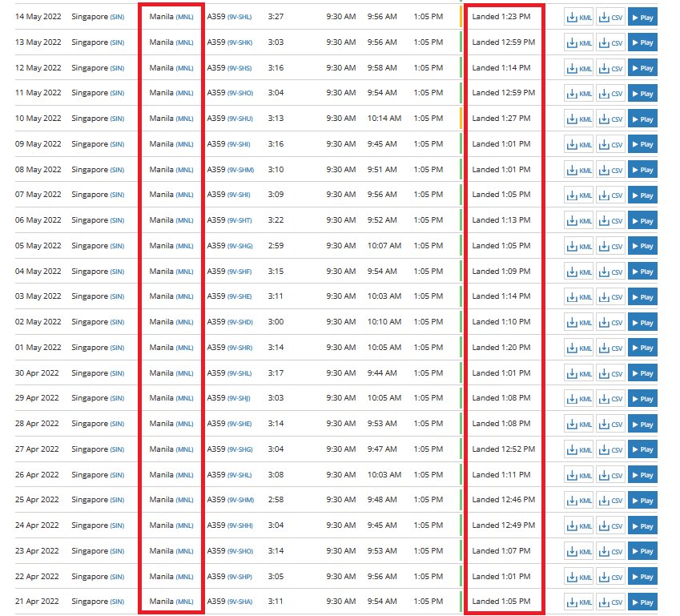Open aircraft registration 9V-SHK link
The height and width of the screenshot is (616, 680).
(239, 42)
